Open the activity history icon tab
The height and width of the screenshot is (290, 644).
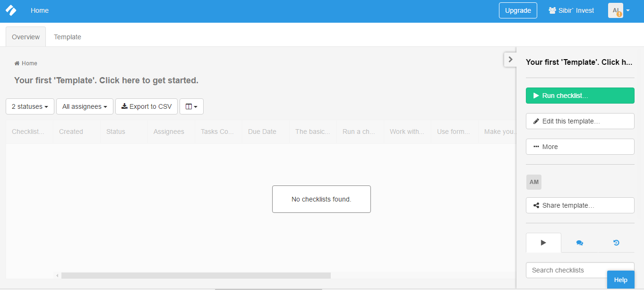(616, 243)
